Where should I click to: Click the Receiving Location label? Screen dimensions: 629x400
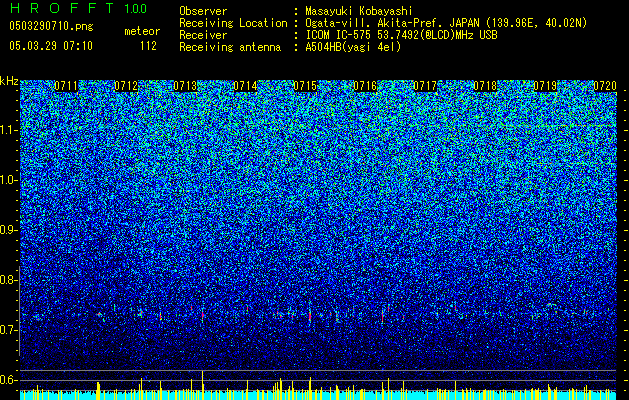233,23
